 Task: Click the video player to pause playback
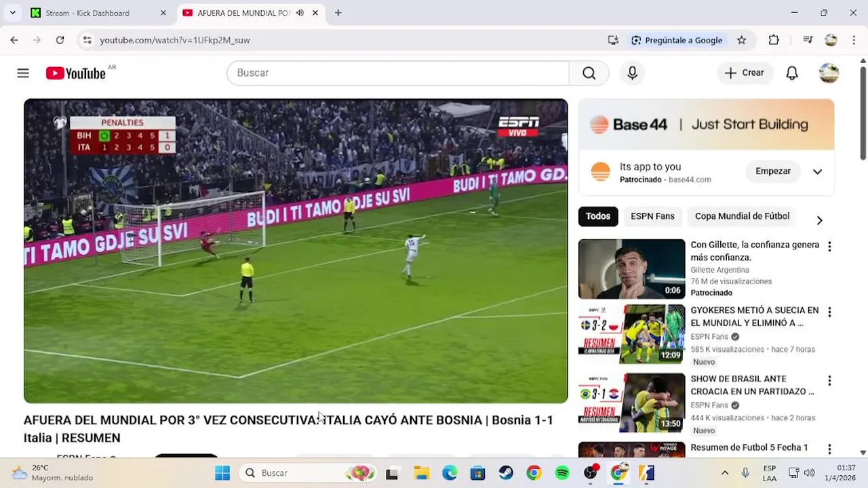296,251
